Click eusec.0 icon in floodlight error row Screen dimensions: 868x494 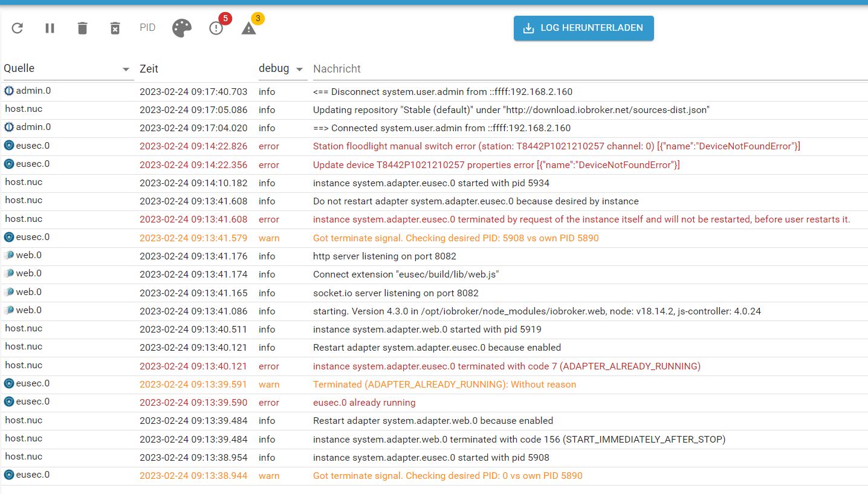(9, 146)
